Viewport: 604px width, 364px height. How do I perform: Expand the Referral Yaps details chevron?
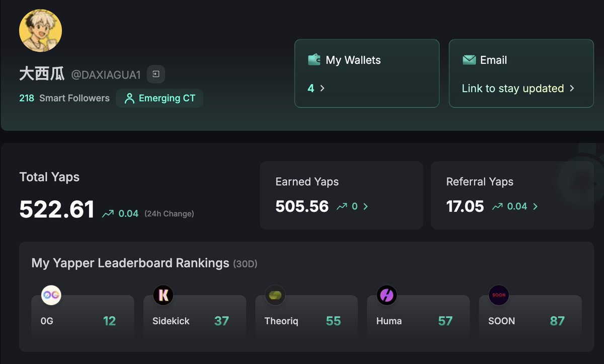(x=535, y=206)
